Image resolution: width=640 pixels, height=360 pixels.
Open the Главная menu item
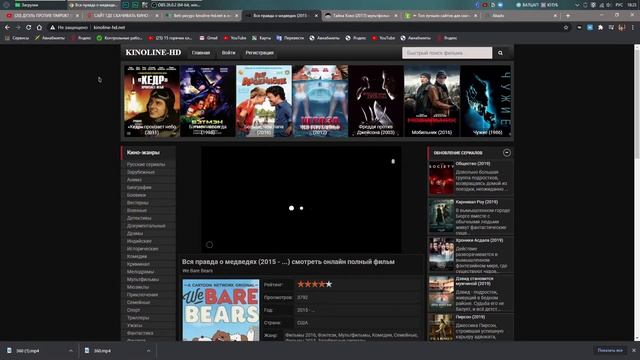click(201, 53)
